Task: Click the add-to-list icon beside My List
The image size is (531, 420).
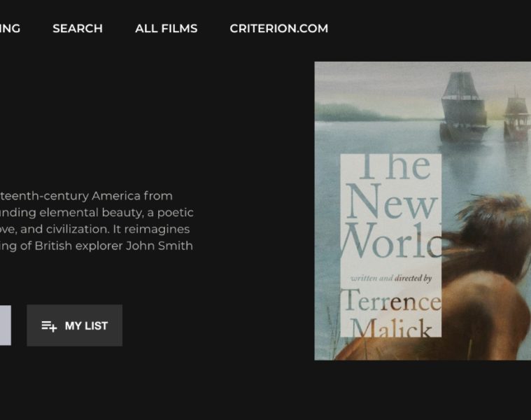Action: (49, 325)
